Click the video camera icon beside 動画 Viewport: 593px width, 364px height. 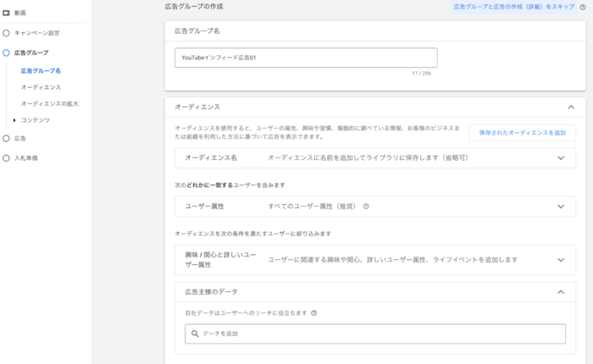[6, 13]
